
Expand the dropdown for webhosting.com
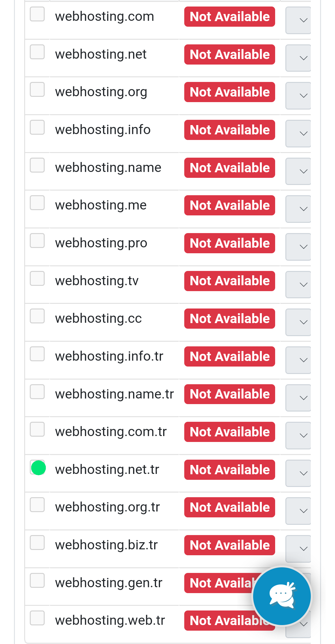click(298, 20)
